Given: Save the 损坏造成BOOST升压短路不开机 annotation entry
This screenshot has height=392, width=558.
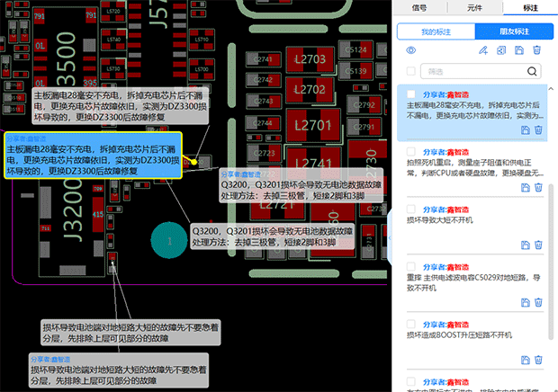Looking at the screenshot, I should 526,360.
